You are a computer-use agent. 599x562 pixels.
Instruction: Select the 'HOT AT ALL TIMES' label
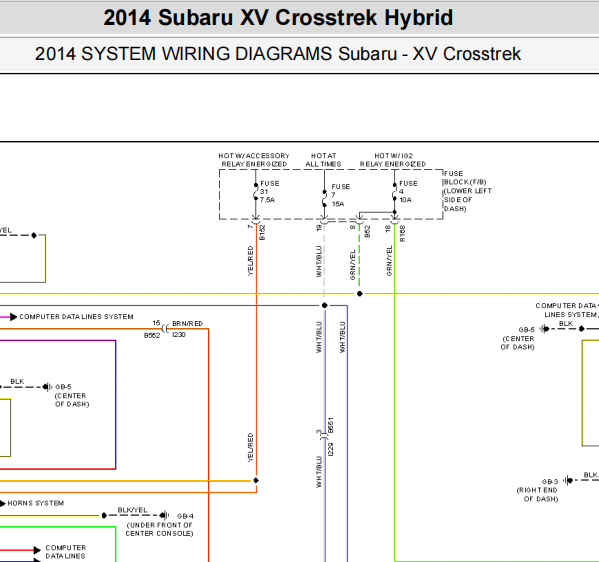pyautogui.click(x=323, y=160)
